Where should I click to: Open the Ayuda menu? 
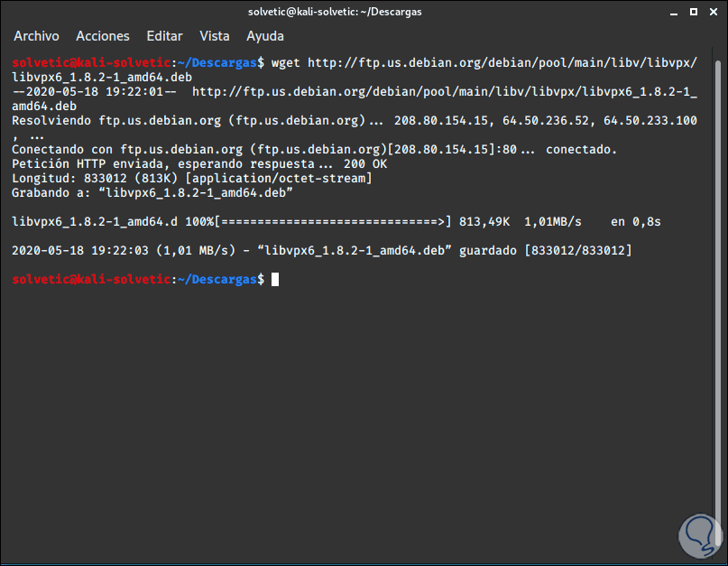265,36
